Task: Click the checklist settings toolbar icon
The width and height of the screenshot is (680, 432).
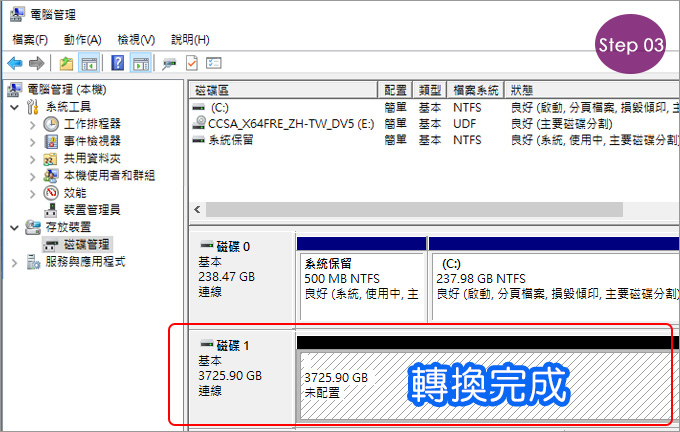Action: [x=214, y=63]
